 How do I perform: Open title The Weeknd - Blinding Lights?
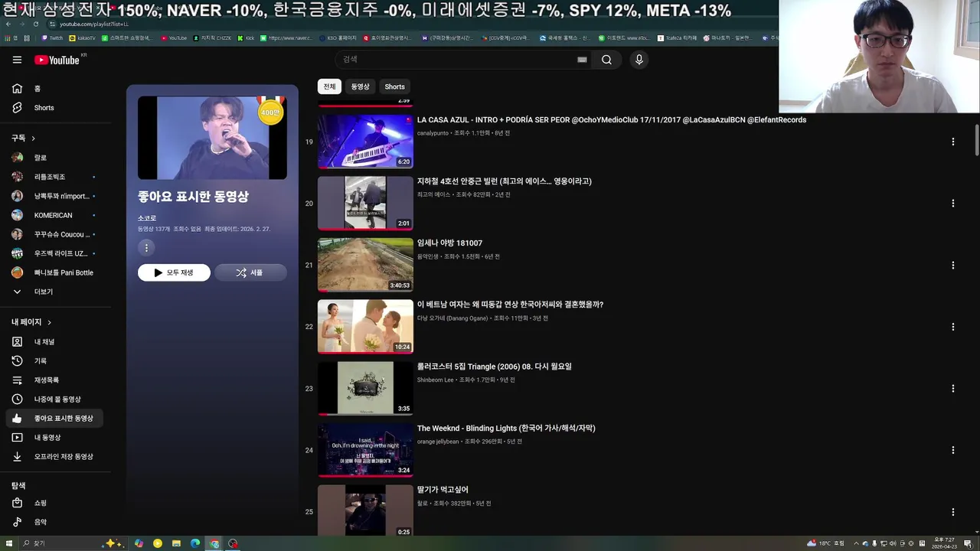coord(506,429)
